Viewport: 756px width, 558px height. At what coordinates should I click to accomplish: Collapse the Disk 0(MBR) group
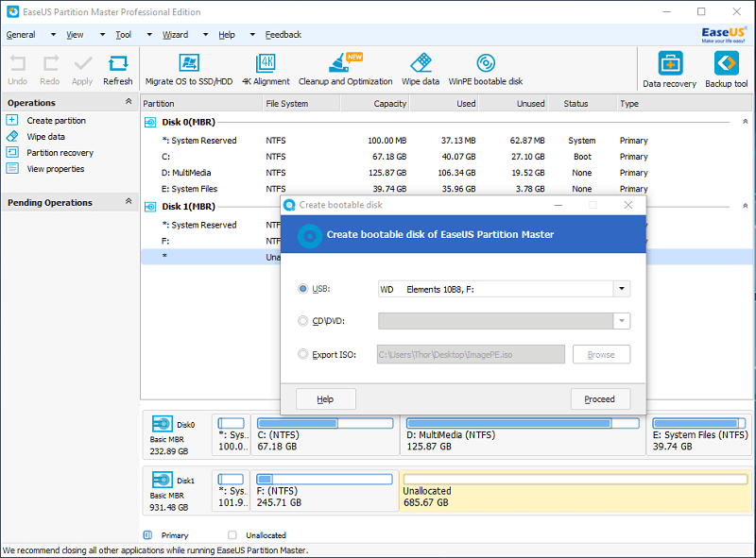tap(745, 122)
